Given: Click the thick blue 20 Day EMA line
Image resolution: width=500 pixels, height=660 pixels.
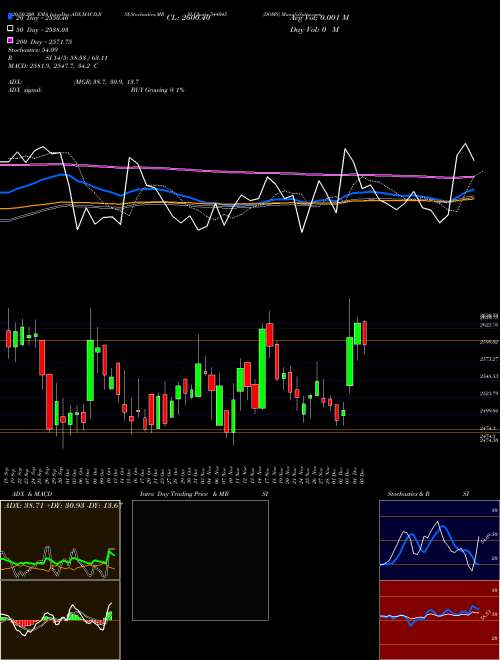Looking at the screenshot, I should click(x=236, y=203).
